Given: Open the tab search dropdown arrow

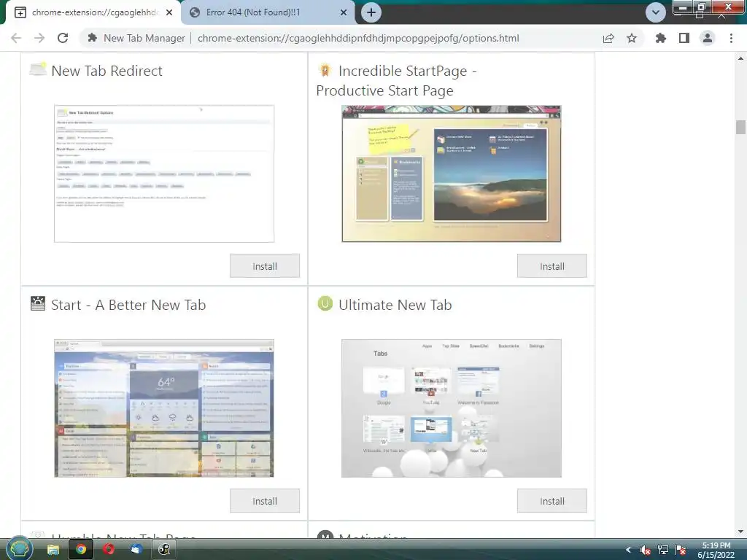Looking at the screenshot, I should click(x=656, y=12).
